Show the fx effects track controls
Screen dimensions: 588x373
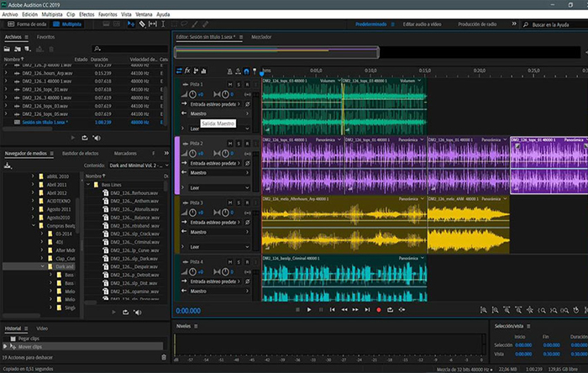187,71
